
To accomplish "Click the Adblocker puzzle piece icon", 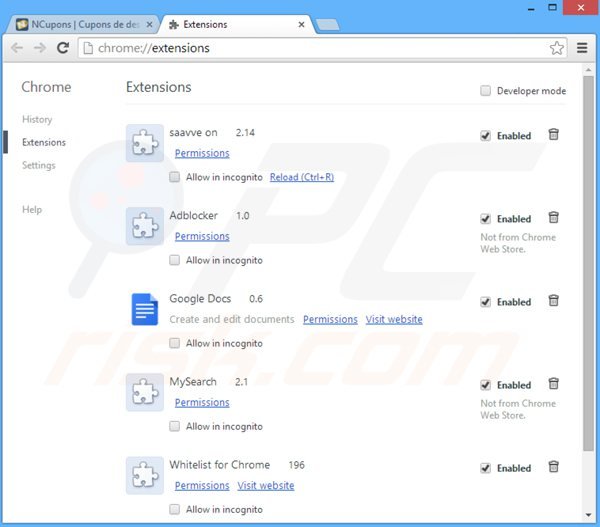I will pos(145,226).
